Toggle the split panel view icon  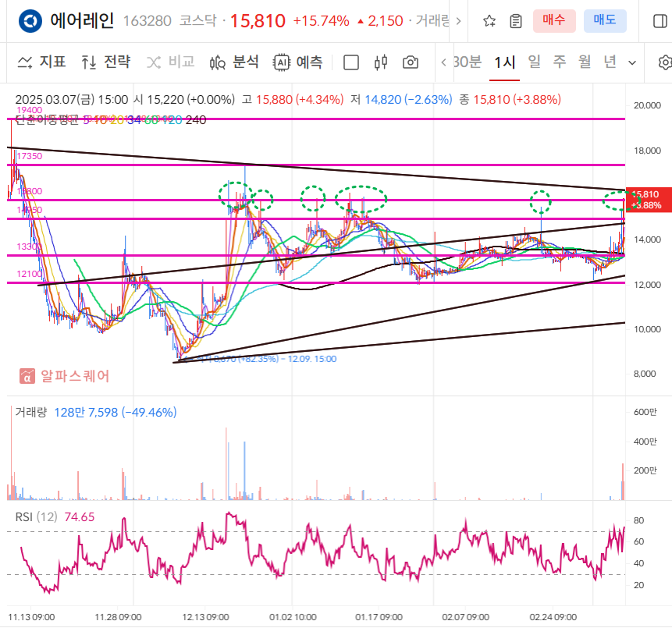660,21
